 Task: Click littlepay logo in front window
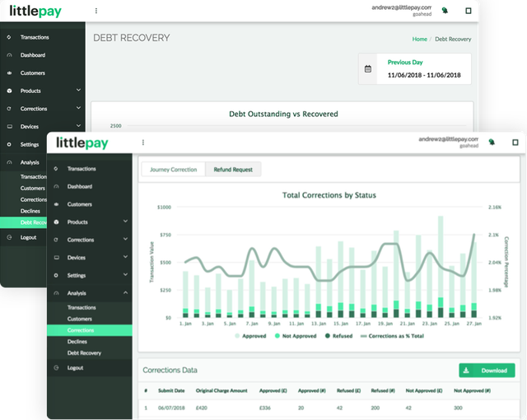click(82, 142)
